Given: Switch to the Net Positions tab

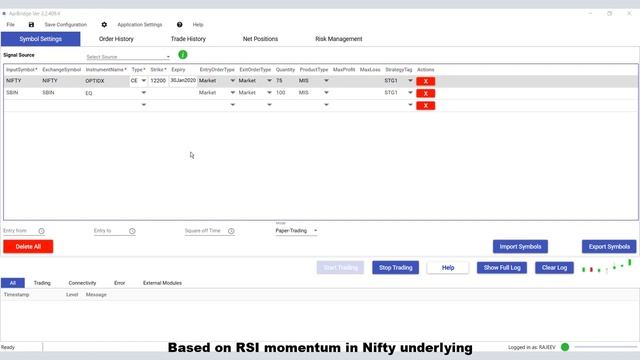Looking at the screenshot, I should 260,39.
